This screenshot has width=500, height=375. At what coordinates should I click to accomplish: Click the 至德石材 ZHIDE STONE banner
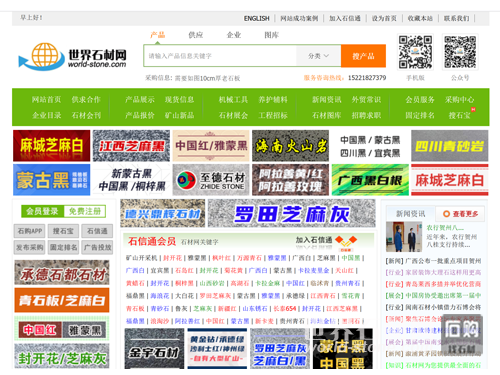(211, 180)
